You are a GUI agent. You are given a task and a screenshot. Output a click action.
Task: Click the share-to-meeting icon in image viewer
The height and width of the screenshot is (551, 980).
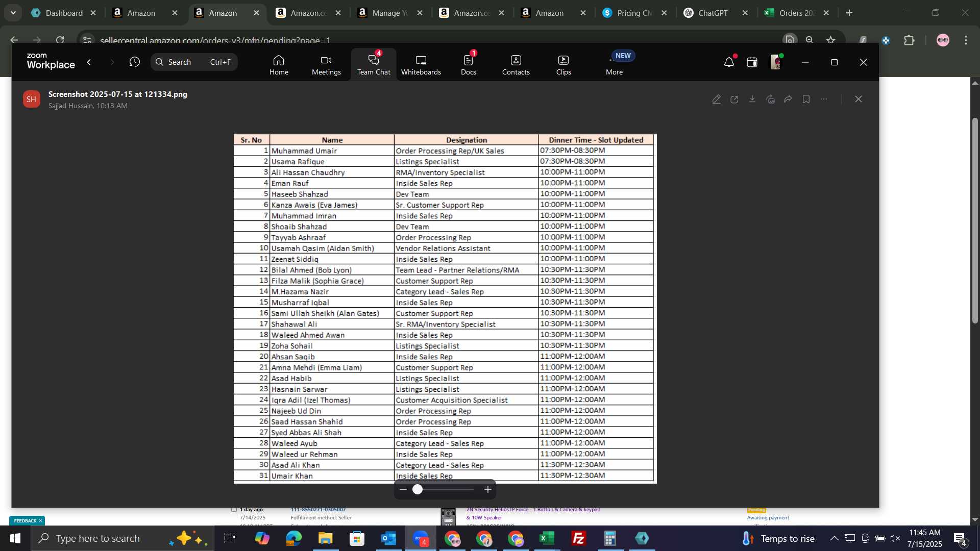pos(771,99)
